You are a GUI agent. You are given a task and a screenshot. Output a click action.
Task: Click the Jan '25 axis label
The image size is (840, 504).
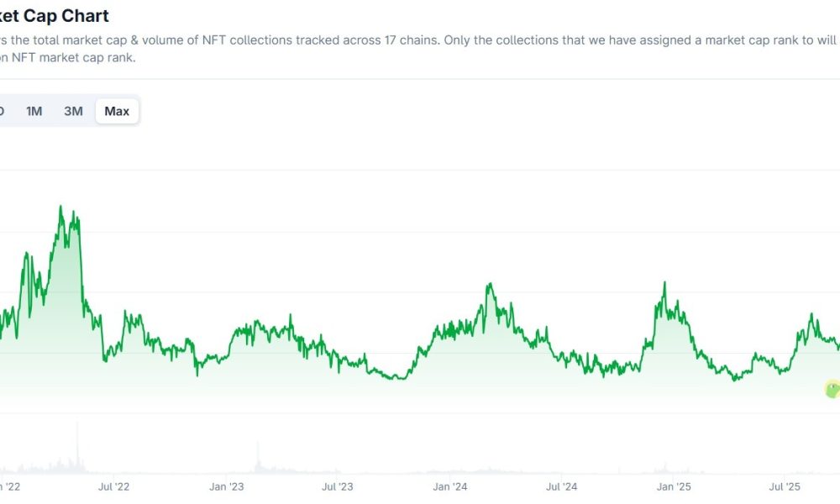[x=675, y=486]
